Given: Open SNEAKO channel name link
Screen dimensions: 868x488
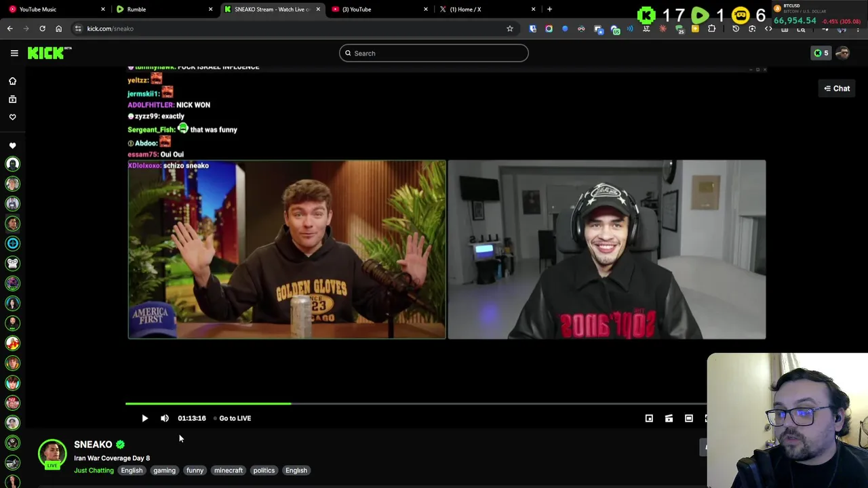Looking at the screenshot, I should click(93, 445).
